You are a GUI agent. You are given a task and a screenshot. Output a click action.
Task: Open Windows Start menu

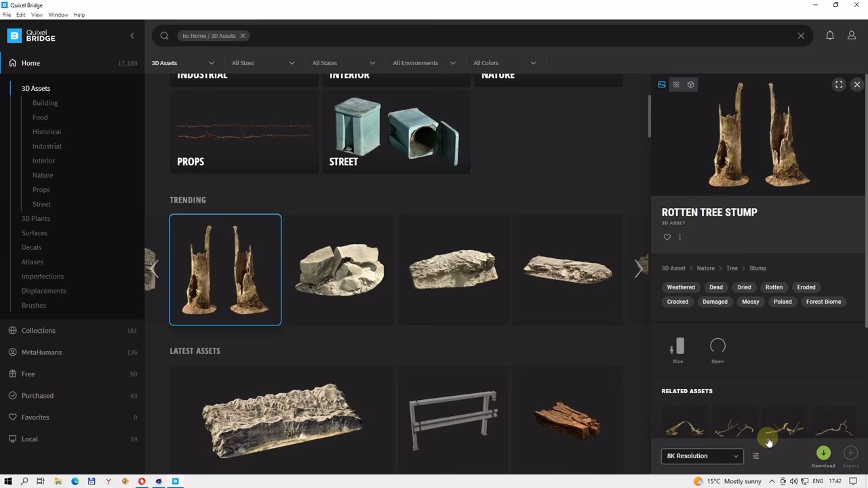click(x=8, y=481)
